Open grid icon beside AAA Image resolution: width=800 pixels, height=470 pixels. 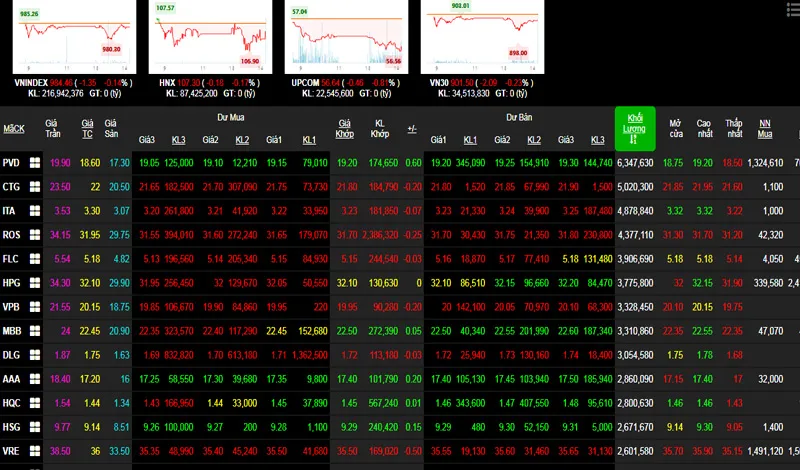click(x=35, y=379)
